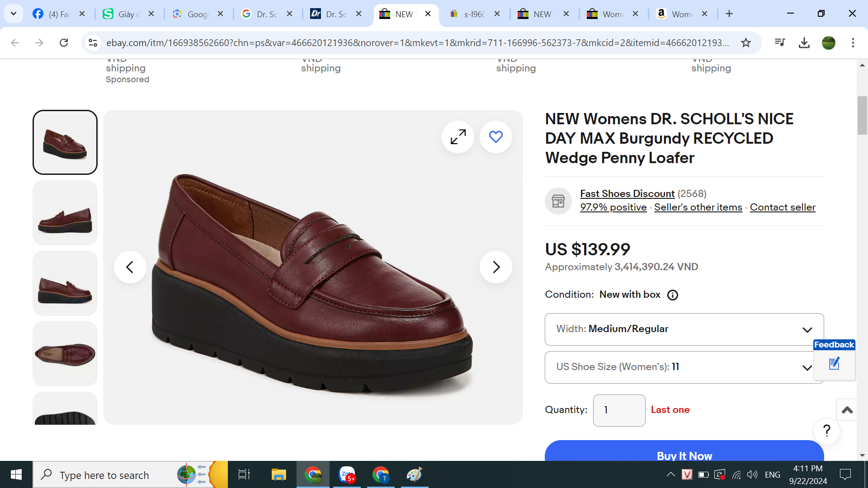868x488 pixels.
Task: Click the scroll-to-top arrow button
Action: (x=847, y=410)
